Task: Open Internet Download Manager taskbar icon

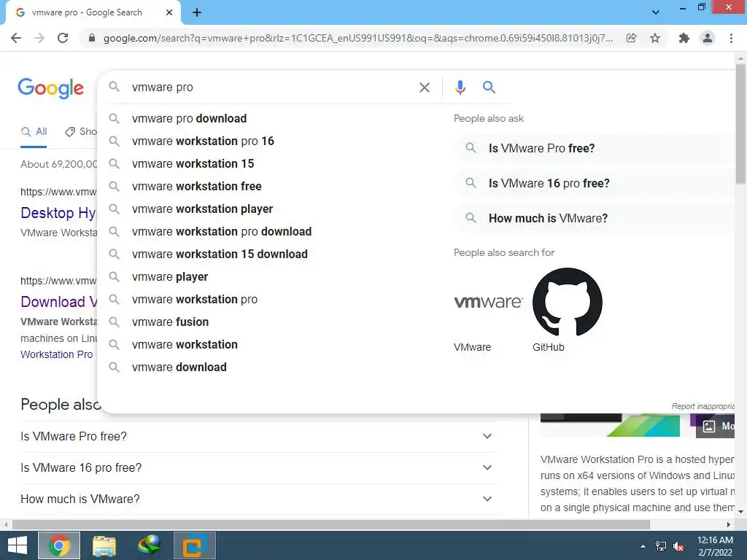Action: click(149, 545)
